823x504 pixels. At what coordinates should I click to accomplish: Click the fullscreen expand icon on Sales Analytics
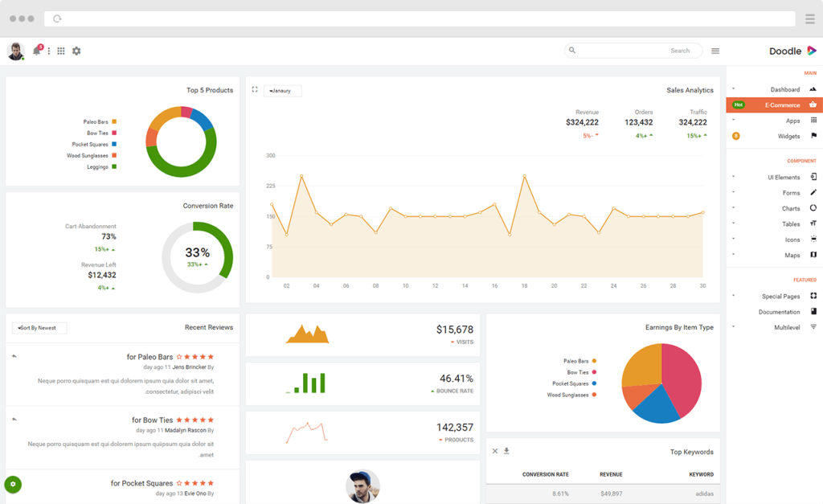pyautogui.click(x=254, y=90)
